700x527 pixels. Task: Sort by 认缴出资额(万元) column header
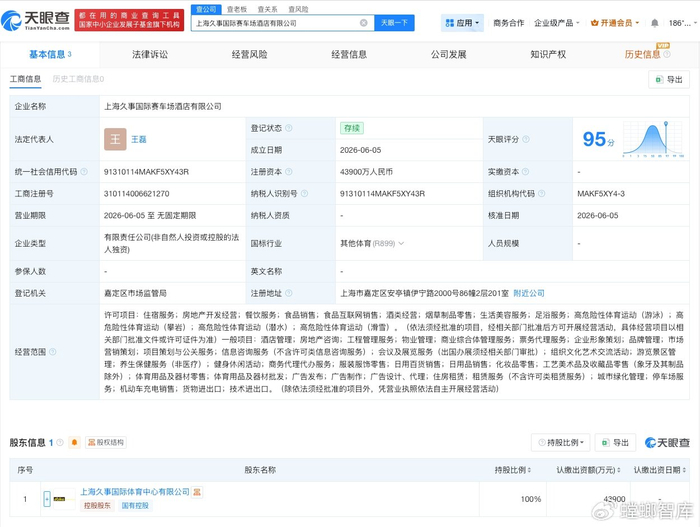point(588,470)
